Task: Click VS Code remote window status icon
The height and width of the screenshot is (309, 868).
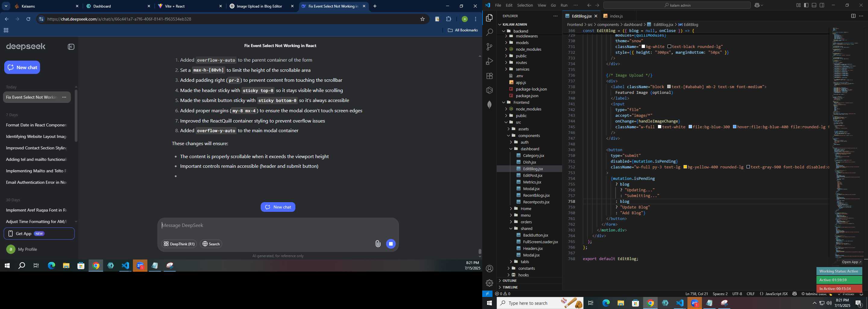Action: (x=487, y=294)
